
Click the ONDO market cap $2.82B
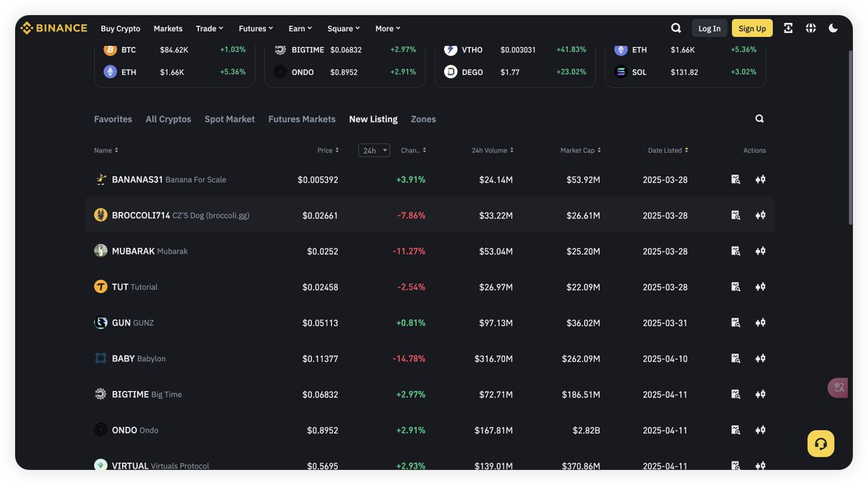pyautogui.click(x=587, y=430)
